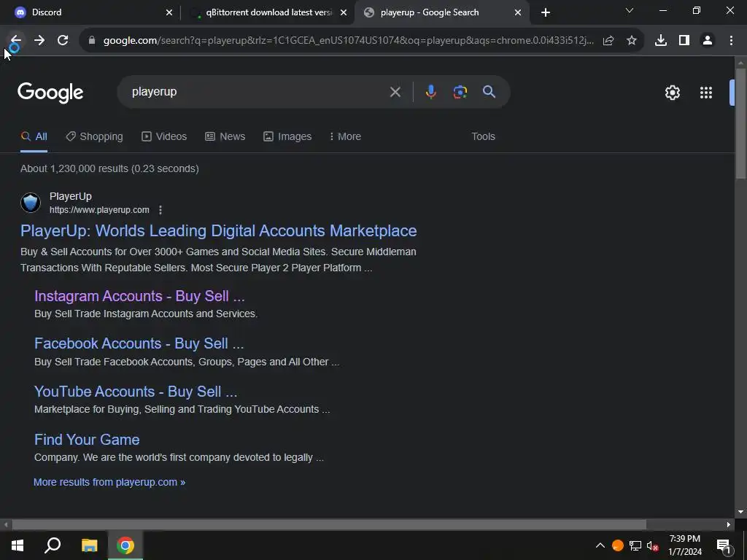Open Instagram Accounts - Buy Sell link
Image resolution: width=747 pixels, height=560 pixels.
click(139, 296)
